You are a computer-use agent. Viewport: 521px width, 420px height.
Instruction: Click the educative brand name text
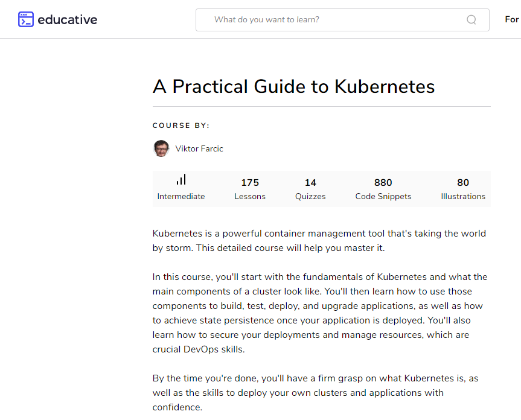(67, 19)
